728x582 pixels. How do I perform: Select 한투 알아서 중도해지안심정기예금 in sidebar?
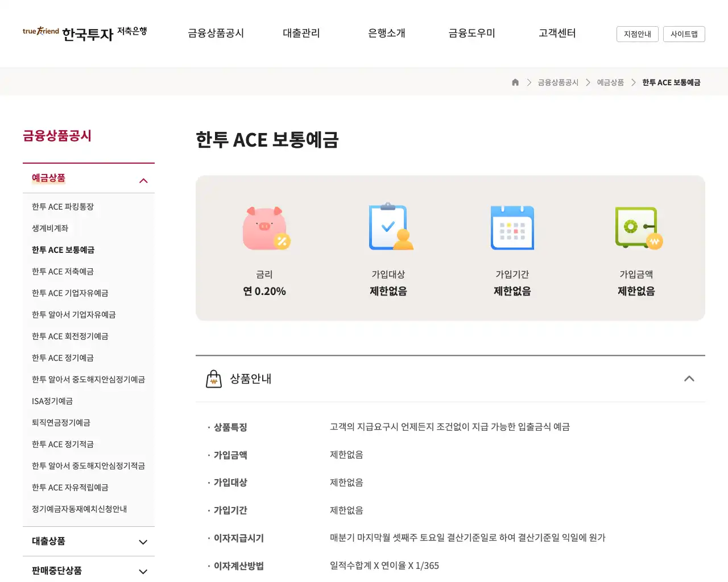click(88, 380)
